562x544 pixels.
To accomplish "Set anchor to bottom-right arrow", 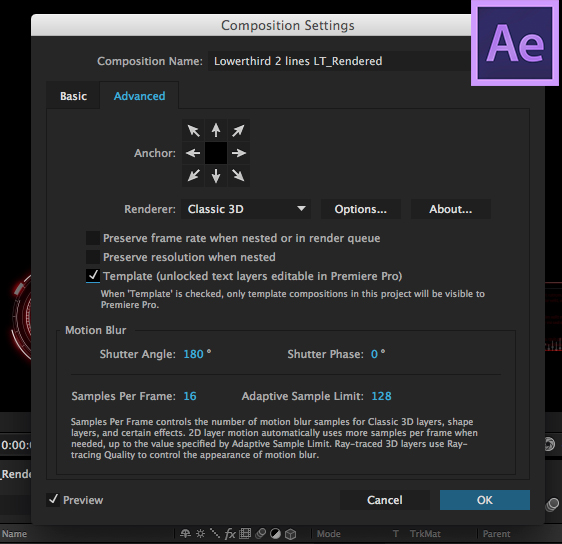I will point(238,176).
